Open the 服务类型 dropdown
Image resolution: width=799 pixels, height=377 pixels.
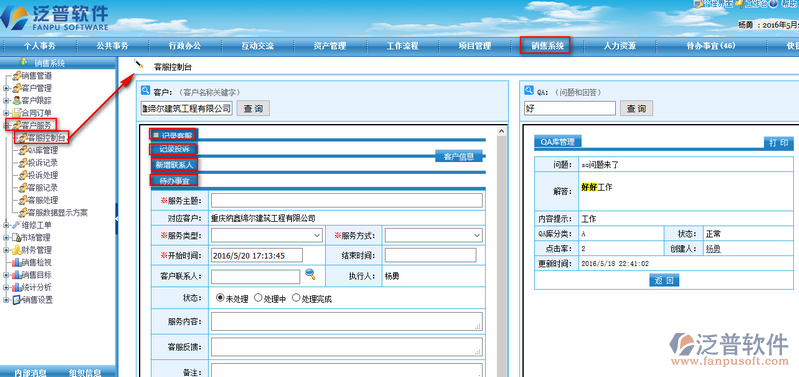(x=267, y=235)
